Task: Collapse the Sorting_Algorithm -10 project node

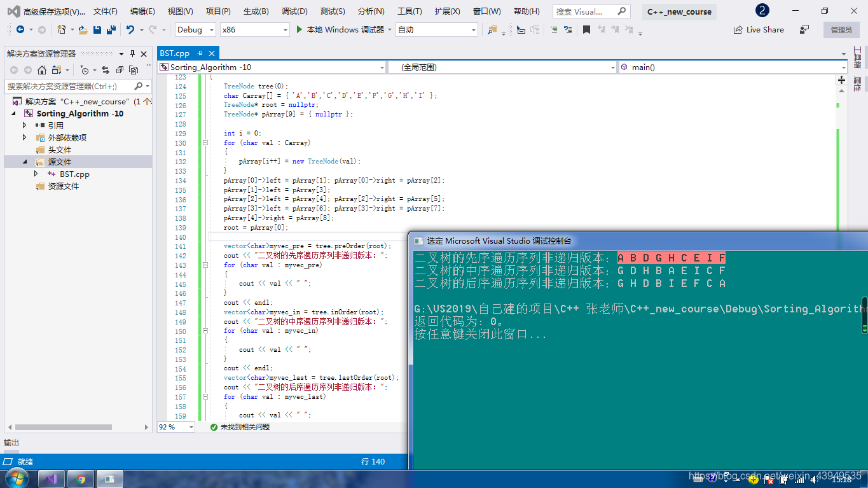Action: click(x=14, y=113)
